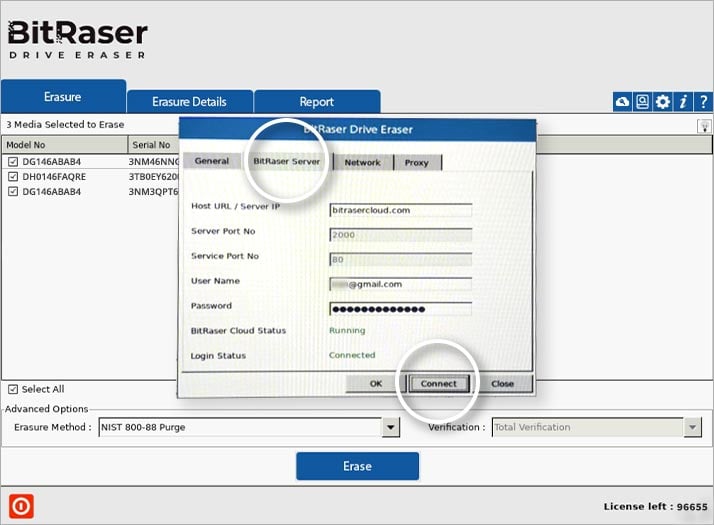This screenshot has width=714, height=525.
Task: Click the Connected login status text
Action: (352, 355)
